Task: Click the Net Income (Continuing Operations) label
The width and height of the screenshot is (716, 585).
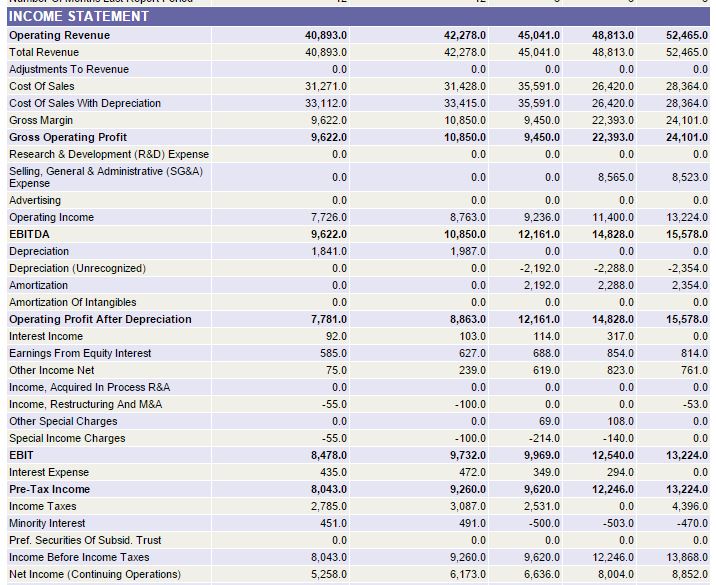Action: point(95,574)
